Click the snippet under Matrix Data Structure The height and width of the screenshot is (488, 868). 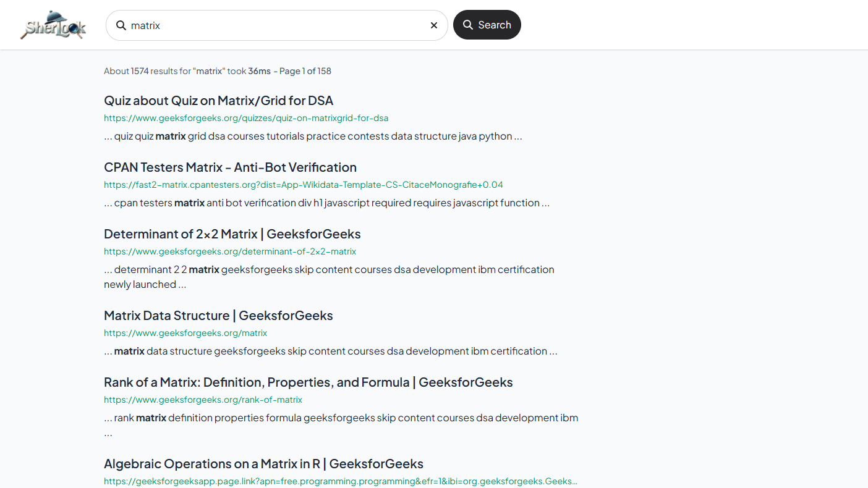click(x=330, y=351)
